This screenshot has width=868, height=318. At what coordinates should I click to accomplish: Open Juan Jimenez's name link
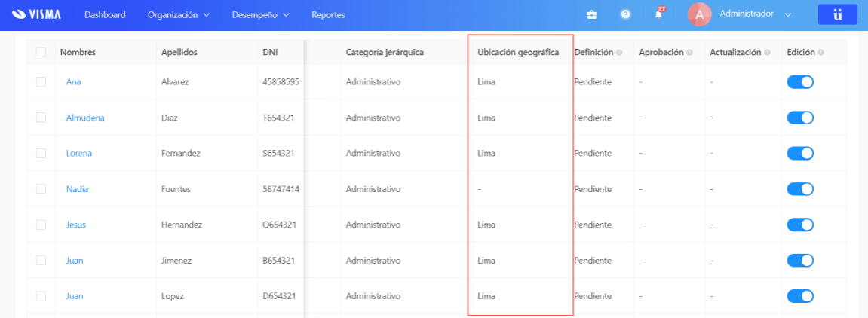click(75, 261)
